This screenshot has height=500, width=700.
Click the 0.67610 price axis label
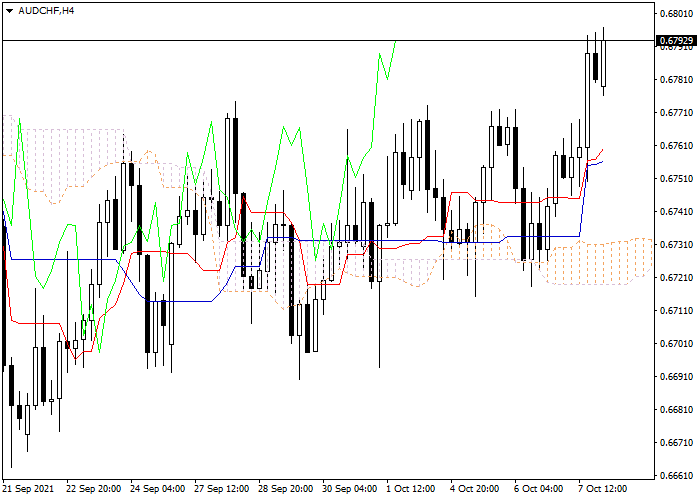coord(676,146)
